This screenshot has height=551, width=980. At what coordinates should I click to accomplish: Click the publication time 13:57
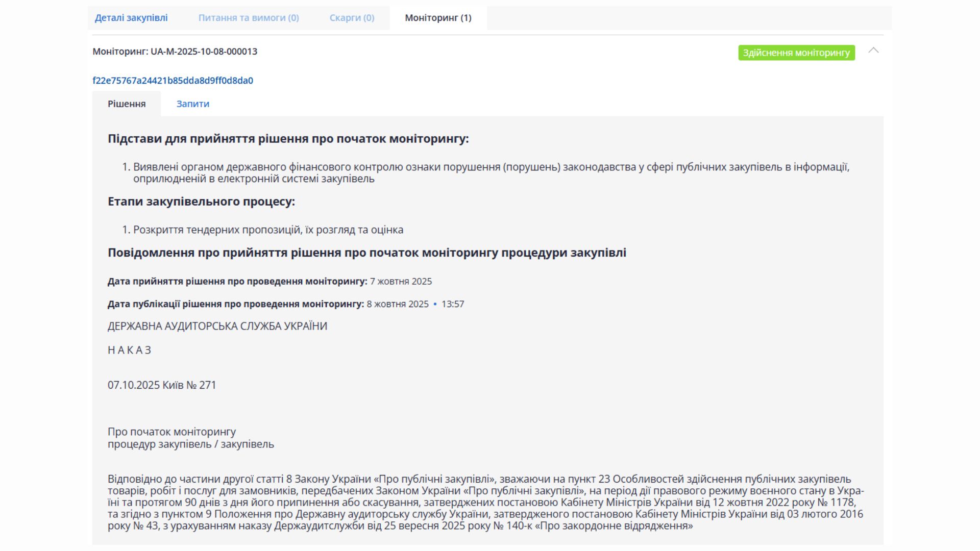point(453,304)
